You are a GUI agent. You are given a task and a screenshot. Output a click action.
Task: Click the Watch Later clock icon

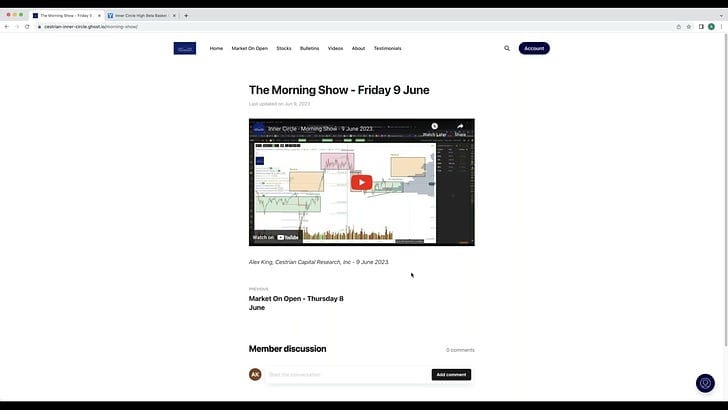coord(435,126)
